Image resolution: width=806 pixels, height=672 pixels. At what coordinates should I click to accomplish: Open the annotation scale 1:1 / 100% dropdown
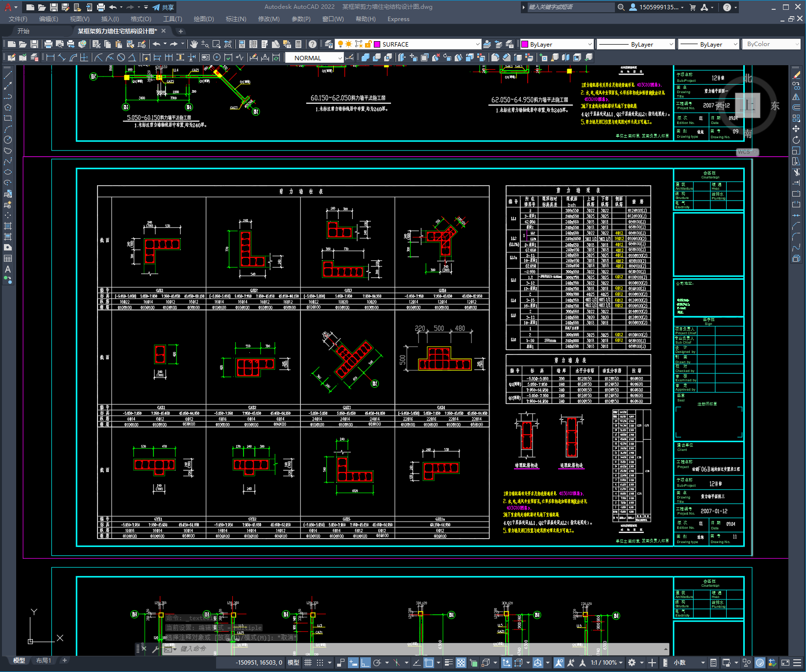click(607, 663)
